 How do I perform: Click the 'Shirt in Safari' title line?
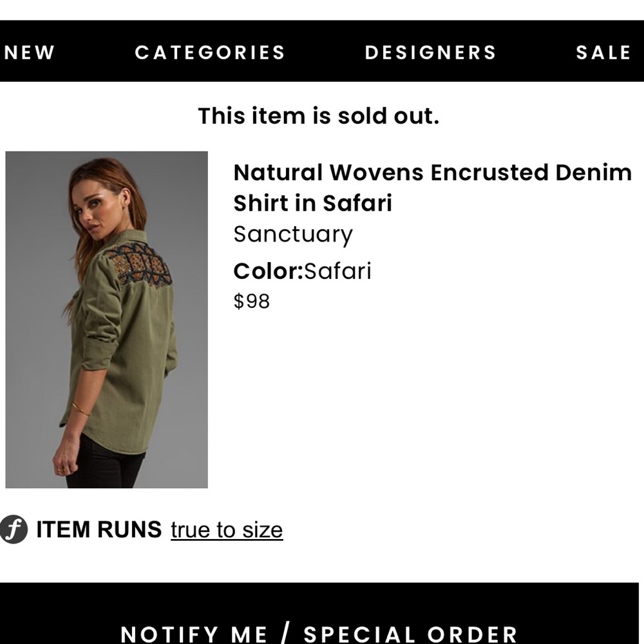314,204
